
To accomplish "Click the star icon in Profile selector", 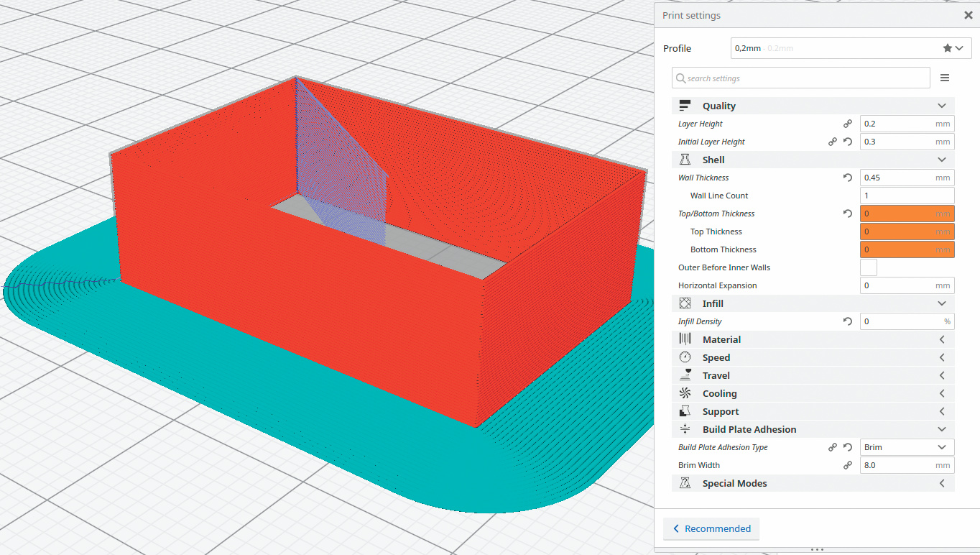I will click(x=947, y=48).
